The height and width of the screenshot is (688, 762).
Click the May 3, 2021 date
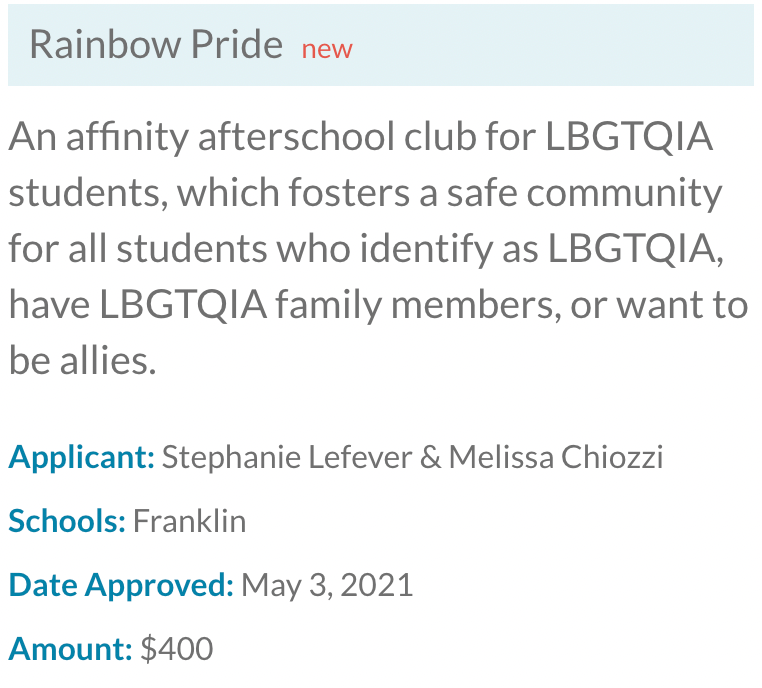[327, 585]
